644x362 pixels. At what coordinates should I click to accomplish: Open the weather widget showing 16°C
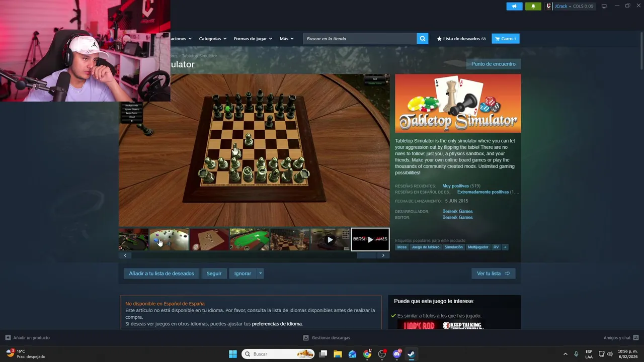(x=26, y=354)
